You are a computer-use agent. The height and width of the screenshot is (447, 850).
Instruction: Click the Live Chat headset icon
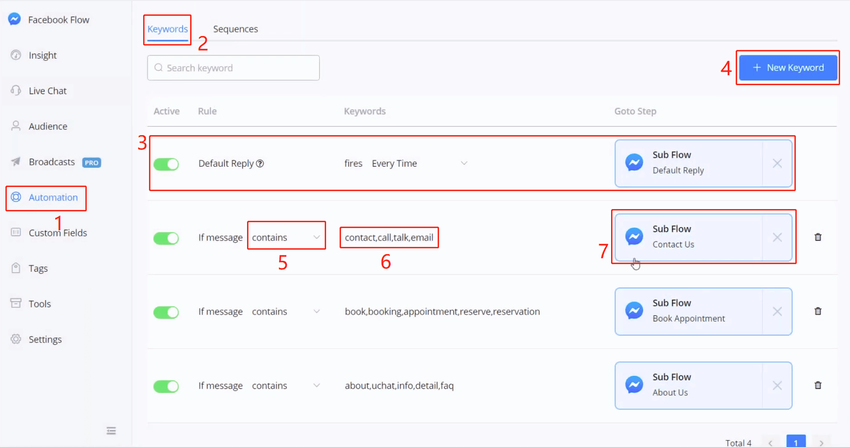pyautogui.click(x=15, y=91)
